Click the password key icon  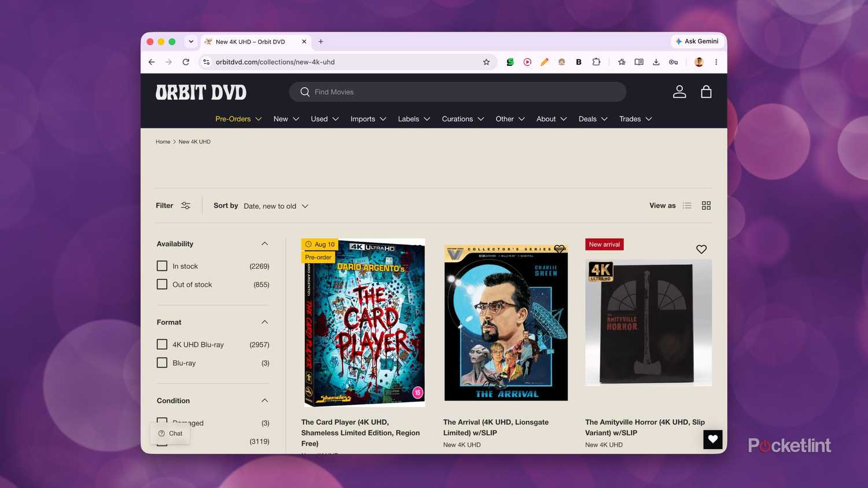pyautogui.click(x=674, y=62)
